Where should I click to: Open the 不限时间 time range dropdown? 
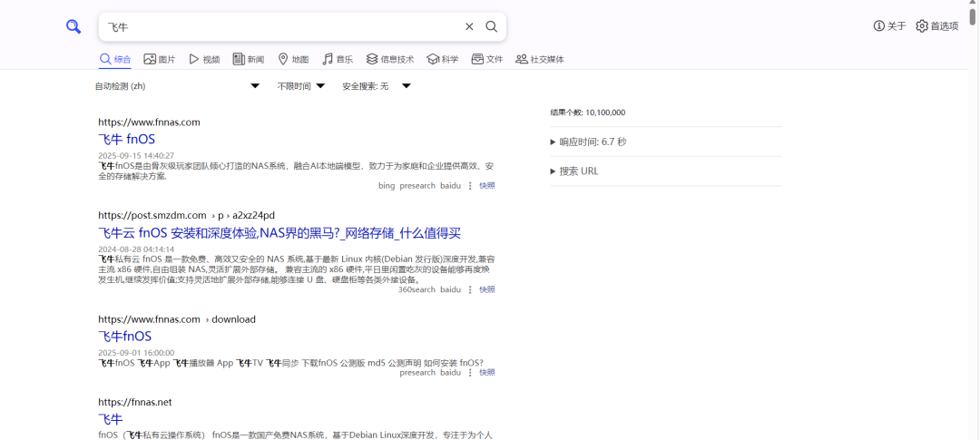301,86
